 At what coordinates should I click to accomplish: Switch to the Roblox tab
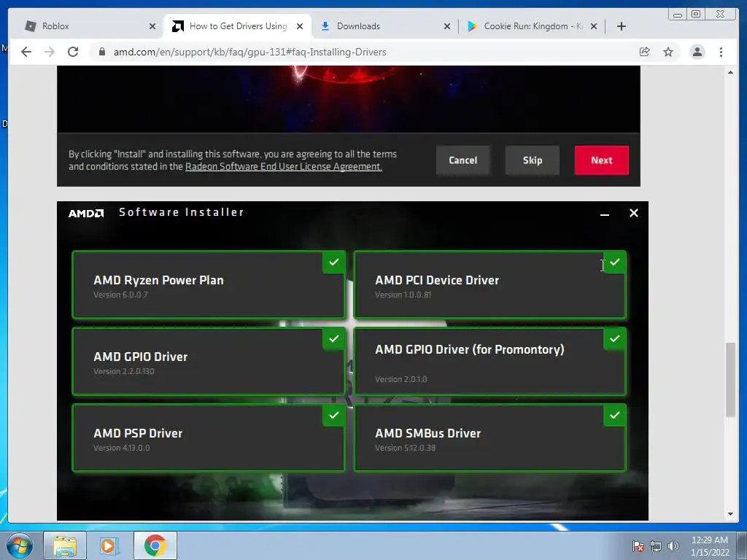[86, 26]
